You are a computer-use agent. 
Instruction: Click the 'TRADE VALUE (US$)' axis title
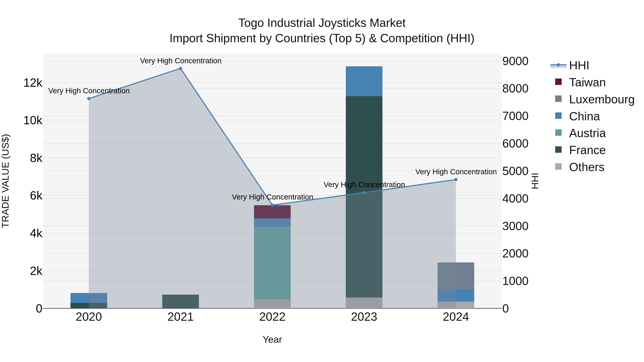pyautogui.click(x=6, y=181)
